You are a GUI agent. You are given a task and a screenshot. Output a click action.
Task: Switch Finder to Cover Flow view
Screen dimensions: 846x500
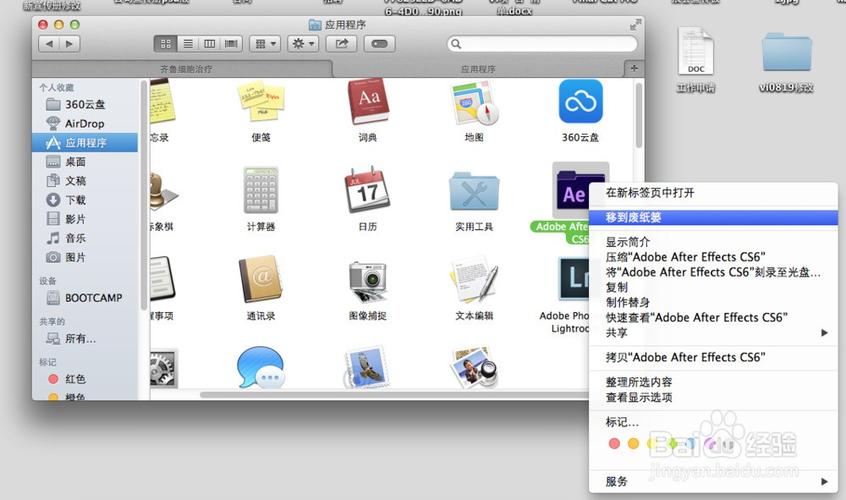coord(231,44)
